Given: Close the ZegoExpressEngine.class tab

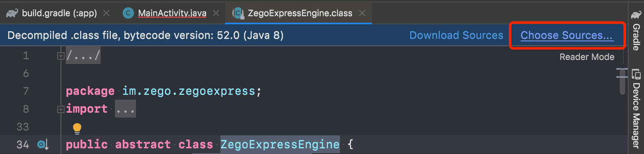Looking at the screenshot, I should pyautogui.click(x=362, y=13).
